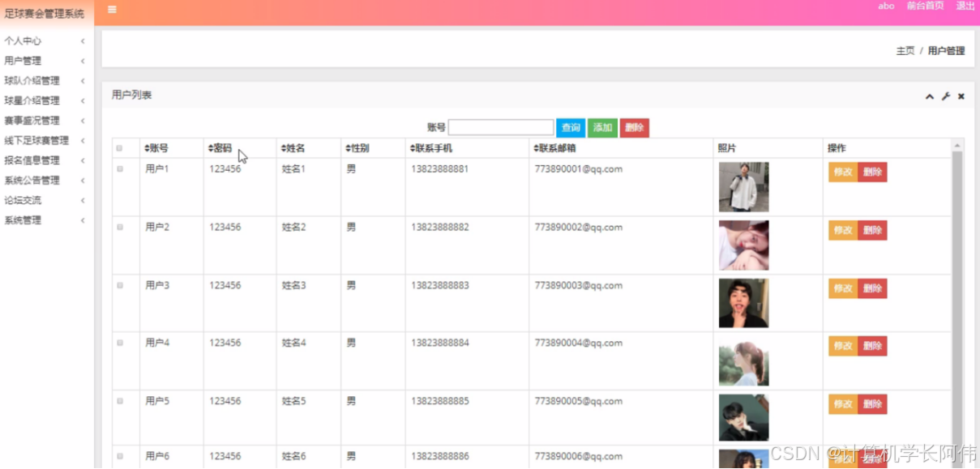Click the red 删除 button beside 添加
The image size is (980, 469).
635,128
